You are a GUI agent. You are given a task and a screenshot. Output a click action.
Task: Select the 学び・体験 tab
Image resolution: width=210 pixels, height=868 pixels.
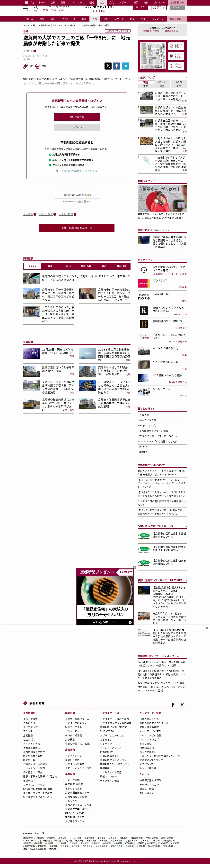click(x=86, y=266)
